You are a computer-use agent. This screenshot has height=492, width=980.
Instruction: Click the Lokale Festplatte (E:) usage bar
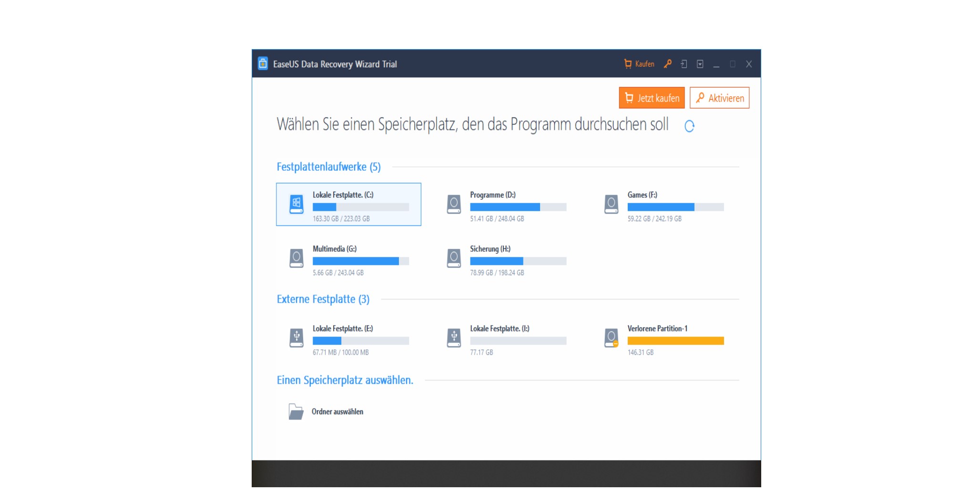pos(361,340)
